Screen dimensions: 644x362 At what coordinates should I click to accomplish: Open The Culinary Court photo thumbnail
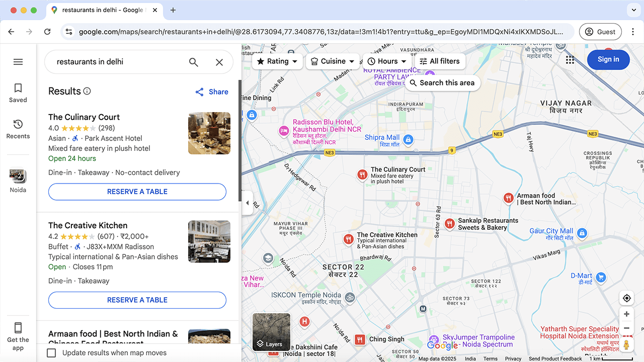click(x=209, y=133)
